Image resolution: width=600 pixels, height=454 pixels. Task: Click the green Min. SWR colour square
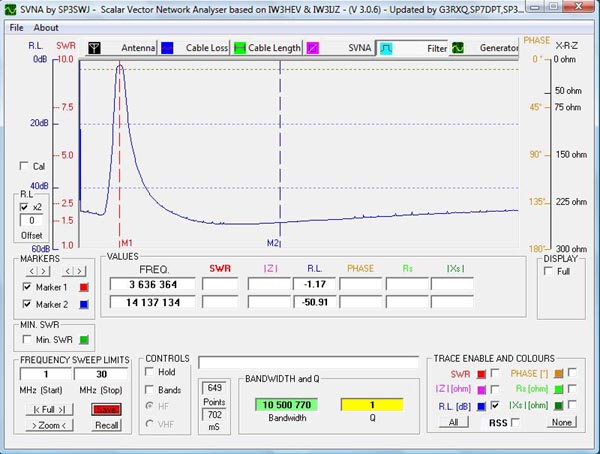click(84, 342)
